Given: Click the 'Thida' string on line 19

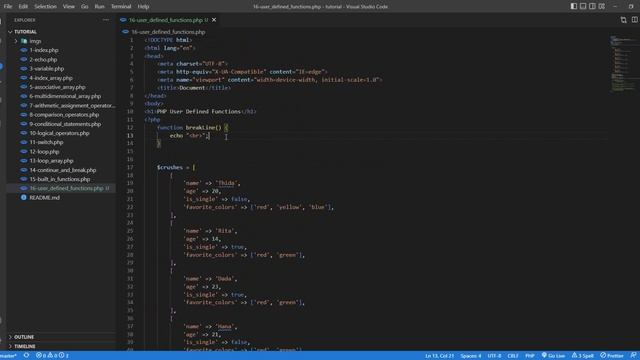Looking at the screenshot, I should click(226, 183).
